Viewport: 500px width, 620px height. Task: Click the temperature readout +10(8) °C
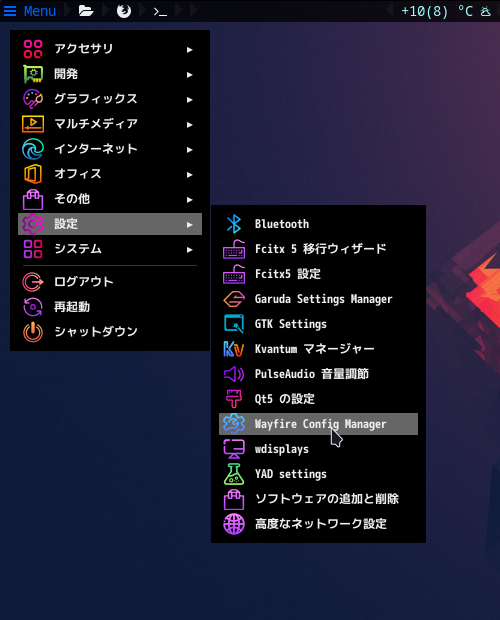437,11
